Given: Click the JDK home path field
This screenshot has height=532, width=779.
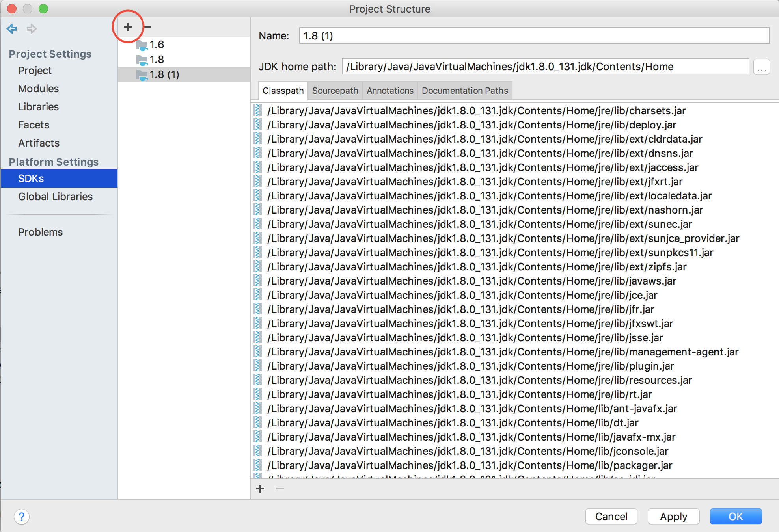Looking at the screenshot, I should [x=545, y=67].
